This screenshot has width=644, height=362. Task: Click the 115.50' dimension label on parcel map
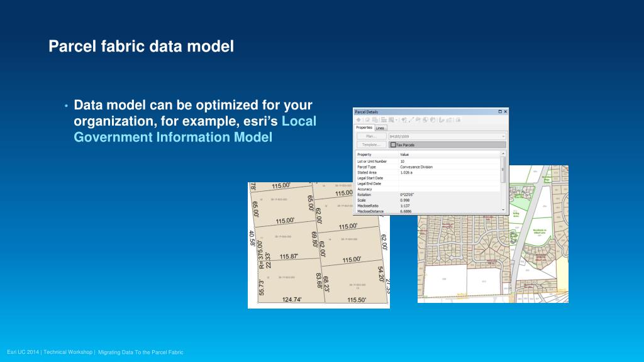click(x=357, y=300)
